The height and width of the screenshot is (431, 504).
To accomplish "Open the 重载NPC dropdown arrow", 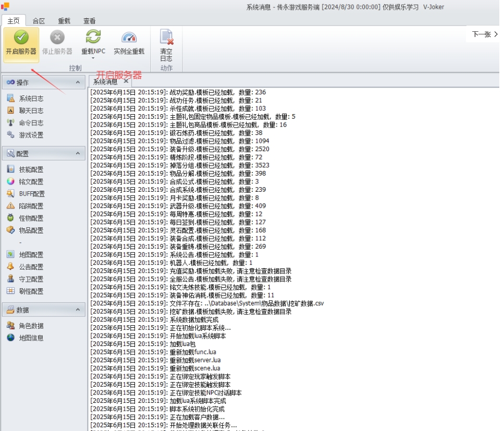I will coord(93,58).
